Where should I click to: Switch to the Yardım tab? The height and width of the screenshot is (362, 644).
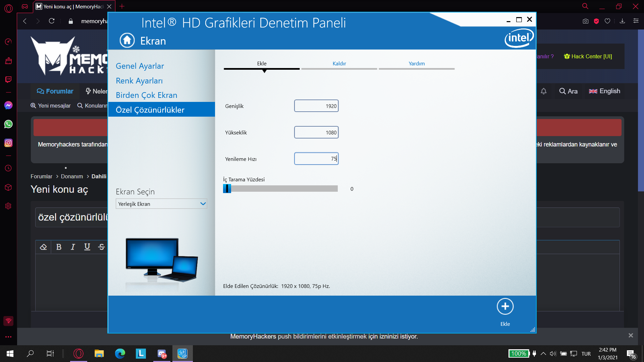(x=417, y=64)
